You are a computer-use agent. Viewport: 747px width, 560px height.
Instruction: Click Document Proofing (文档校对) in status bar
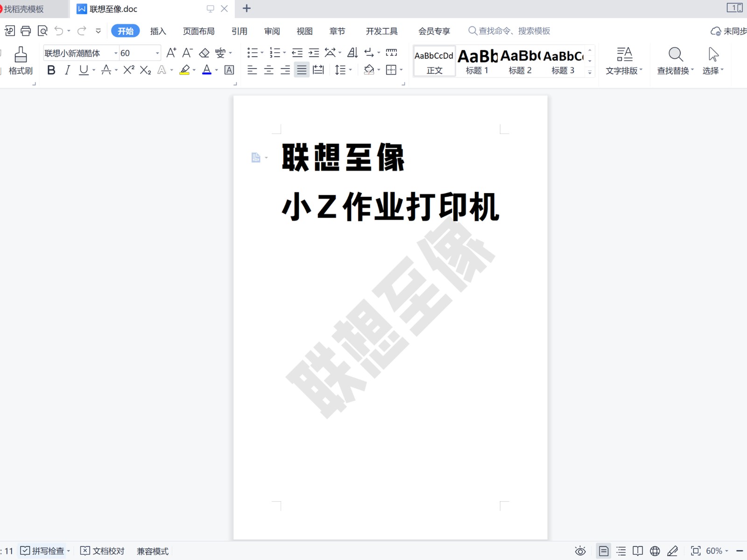point(102,551)
